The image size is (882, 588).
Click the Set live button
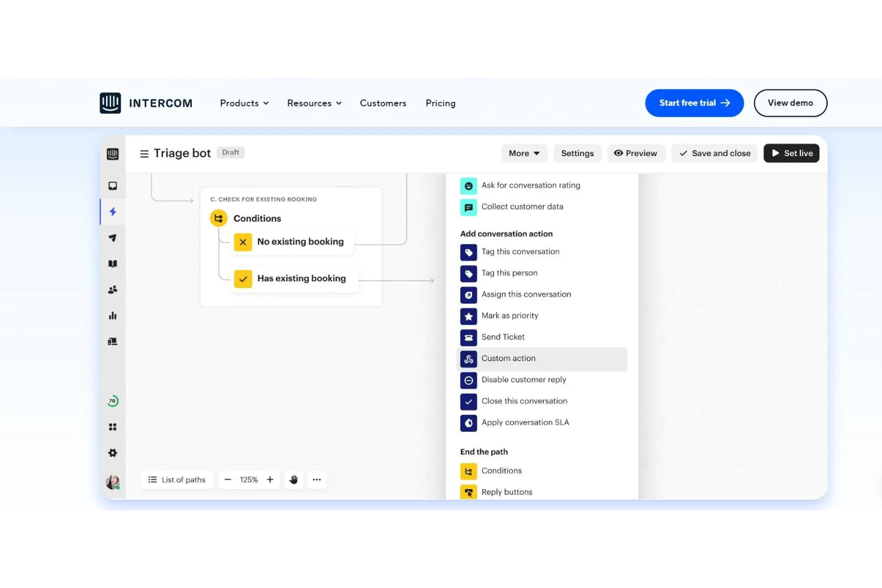point(791,153)
